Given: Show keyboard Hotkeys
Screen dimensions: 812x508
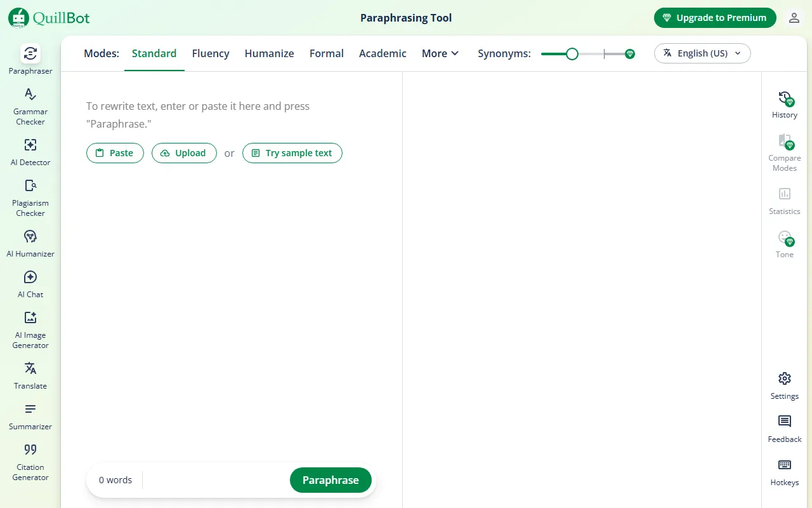Looking at the screenshot, I should (784, 472).
